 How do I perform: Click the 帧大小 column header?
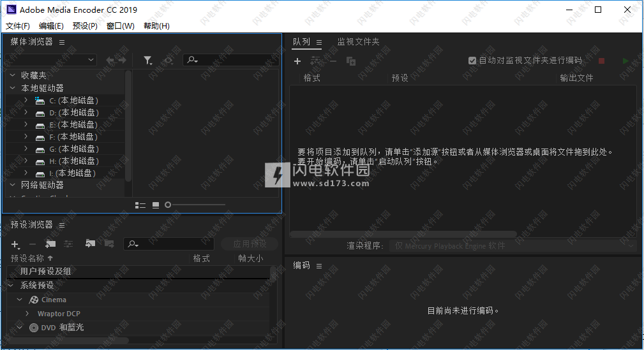coord(251,258)
